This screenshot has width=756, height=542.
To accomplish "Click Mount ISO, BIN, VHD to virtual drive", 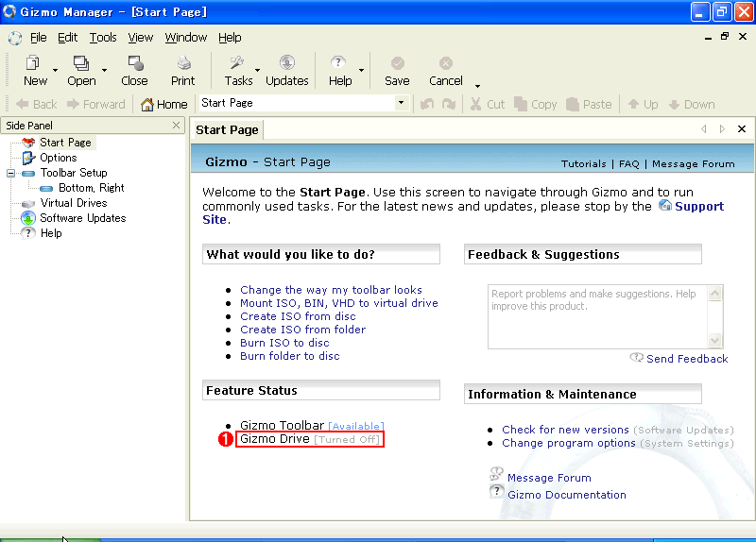I will 339,303.
